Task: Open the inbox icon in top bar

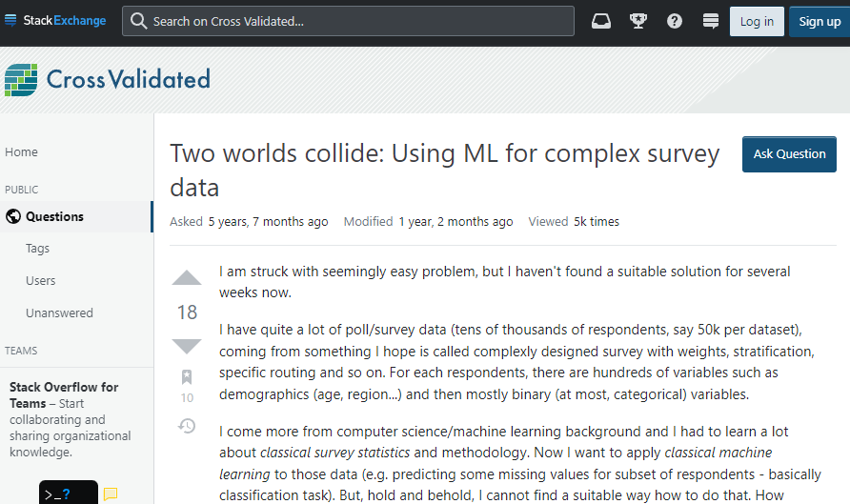Action: coord(600,21)
